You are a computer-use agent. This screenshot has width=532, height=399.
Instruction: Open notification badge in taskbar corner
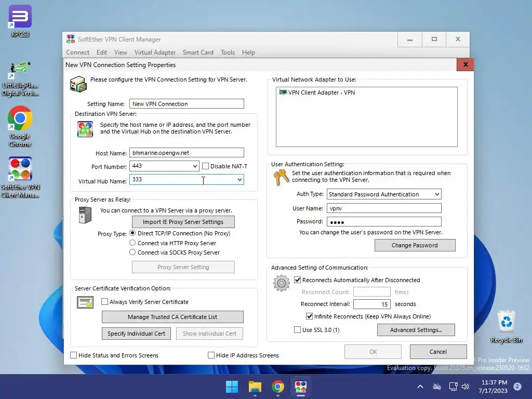[x=517, y=387]
